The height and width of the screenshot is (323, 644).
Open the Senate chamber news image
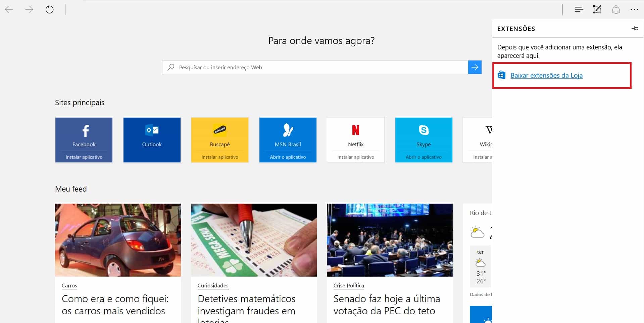click(x=390, y=240)
